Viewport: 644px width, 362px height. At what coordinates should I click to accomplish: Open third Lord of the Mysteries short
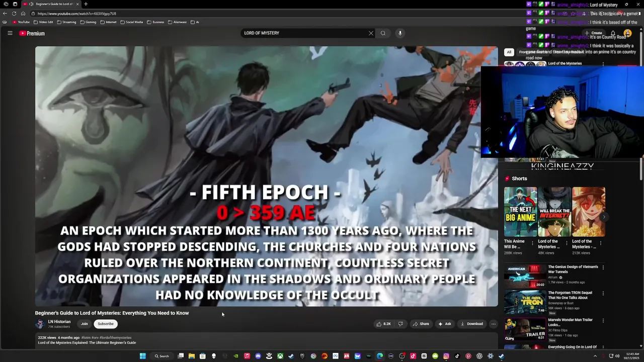[589, 212]
